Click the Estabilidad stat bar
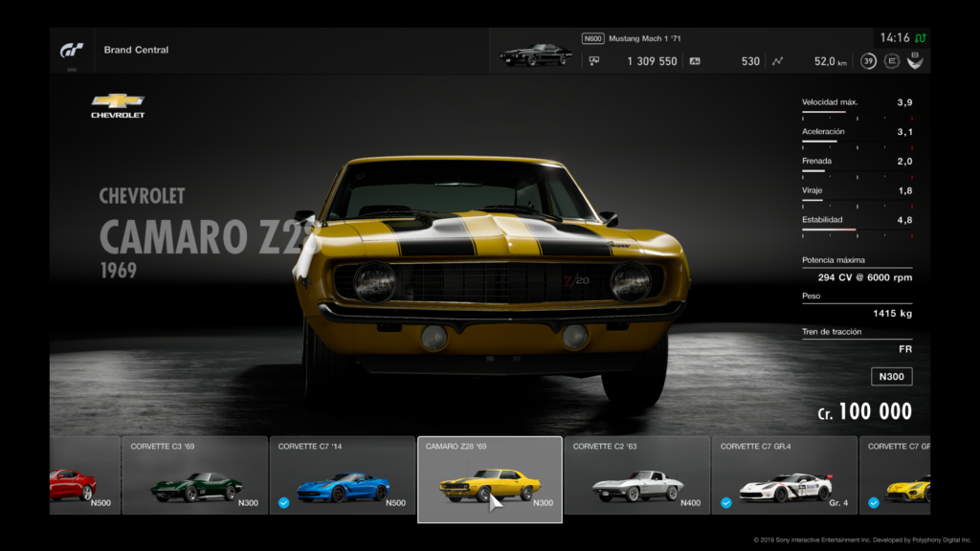 tap(857, 231)
